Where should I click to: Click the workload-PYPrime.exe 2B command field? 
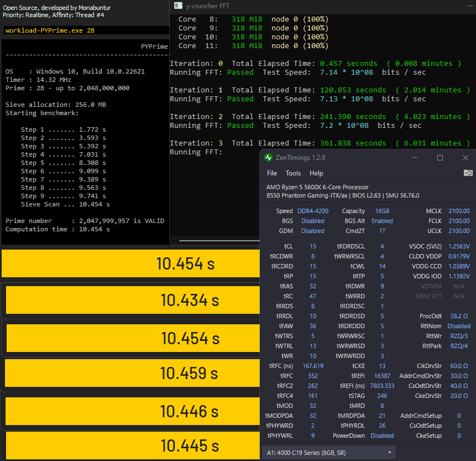coord(86,30)
